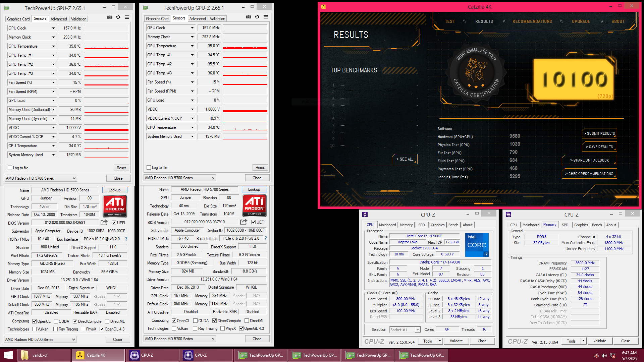Switch to last TechPowerUp GPU-Z taskbar item
Viewport: 644px width, 362px height.
click(422, 355)
